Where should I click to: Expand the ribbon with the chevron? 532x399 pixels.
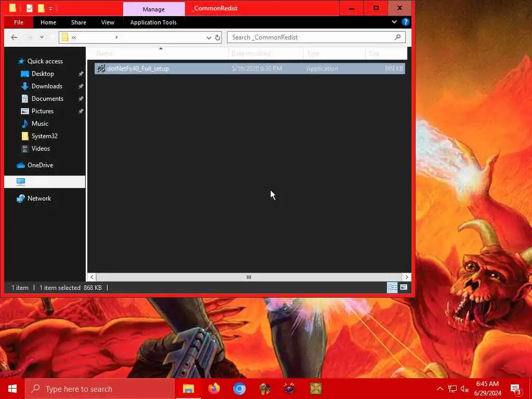pyautogui.click(x=394, y=22)
